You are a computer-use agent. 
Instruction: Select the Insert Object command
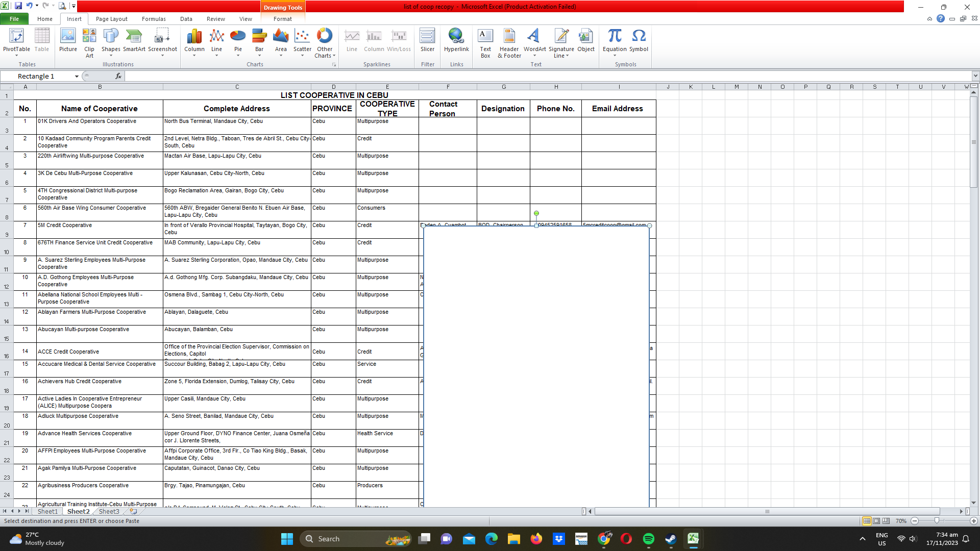click(585, 41)
